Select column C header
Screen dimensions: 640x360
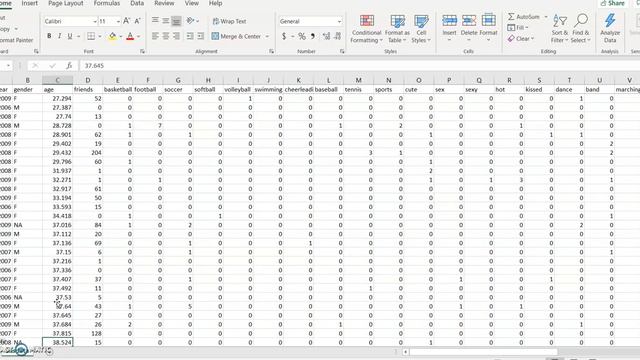click(58, 80)
